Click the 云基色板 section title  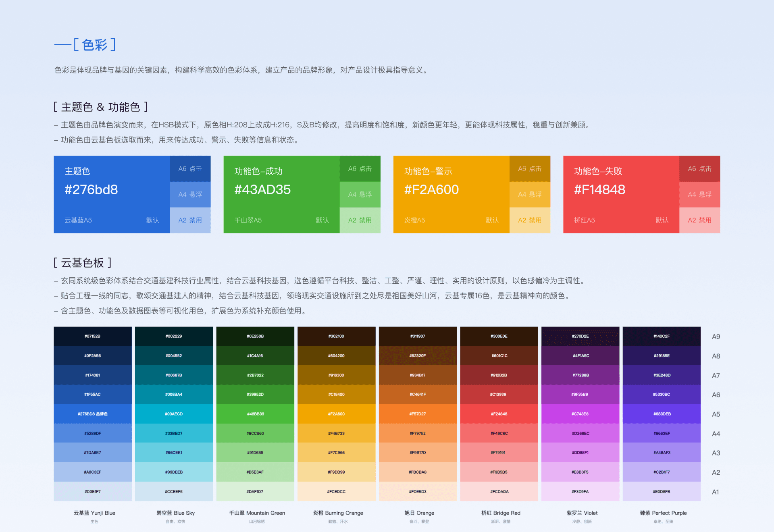(83, 263)
